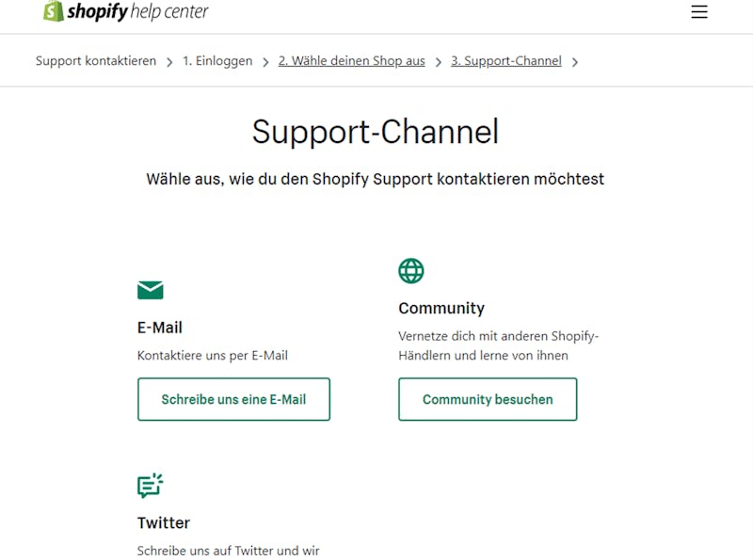This screenshot has height=560, width=753.
Task: Click the Twitter heading
Action: [164, 522]
